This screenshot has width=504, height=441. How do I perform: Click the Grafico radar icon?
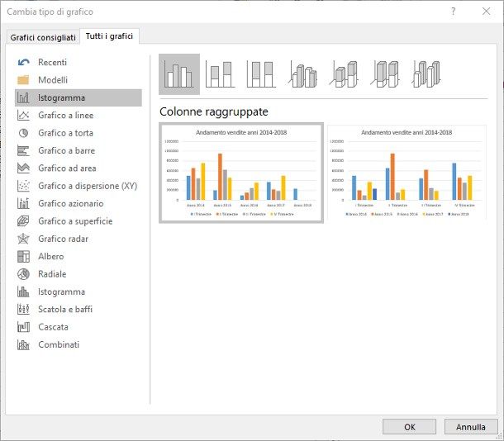[23, 239]
